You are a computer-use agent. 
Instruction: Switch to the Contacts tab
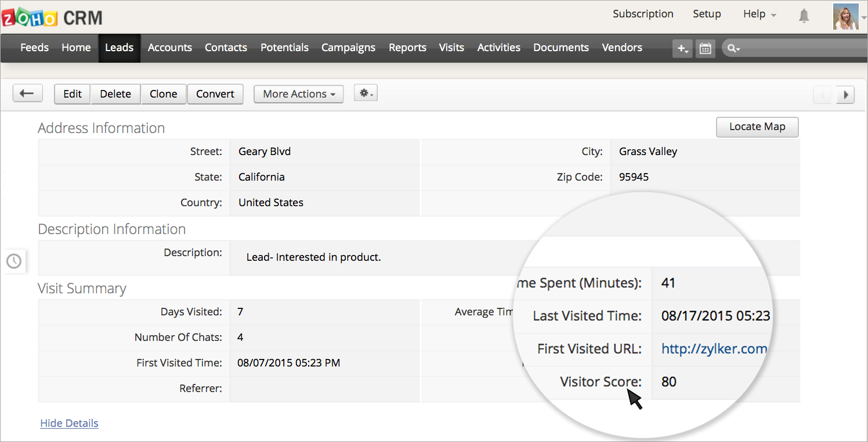point(226,48)
